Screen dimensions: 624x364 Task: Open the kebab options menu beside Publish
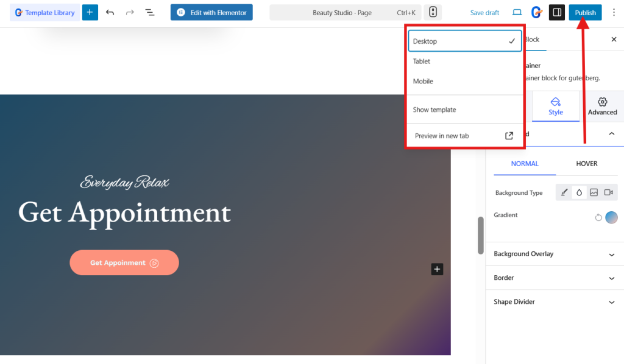614,12
